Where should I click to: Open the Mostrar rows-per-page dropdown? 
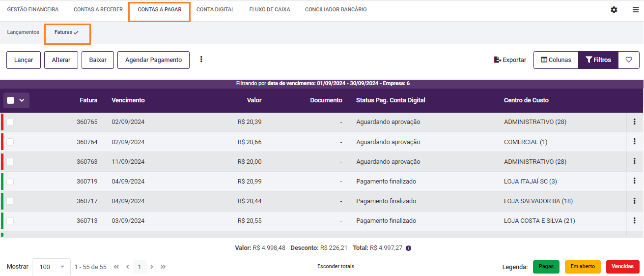tap(51, 267)
